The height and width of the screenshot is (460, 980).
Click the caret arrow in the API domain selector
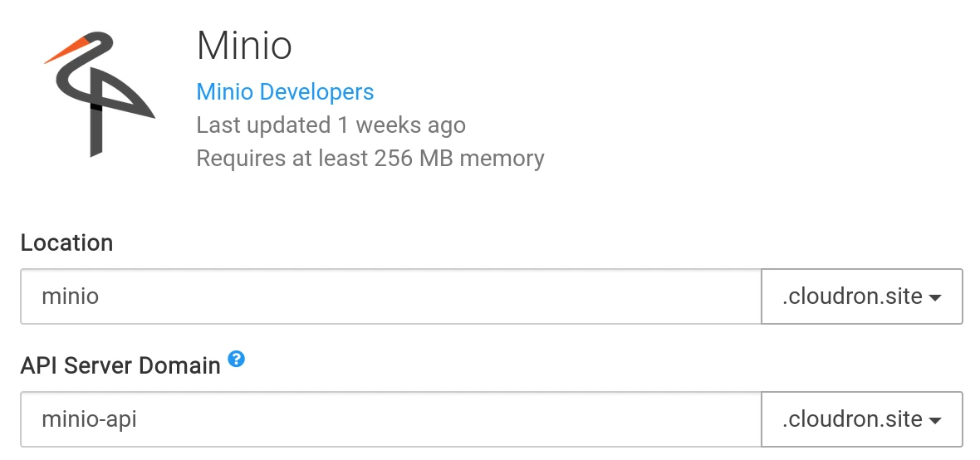click(x=934, y=421)
